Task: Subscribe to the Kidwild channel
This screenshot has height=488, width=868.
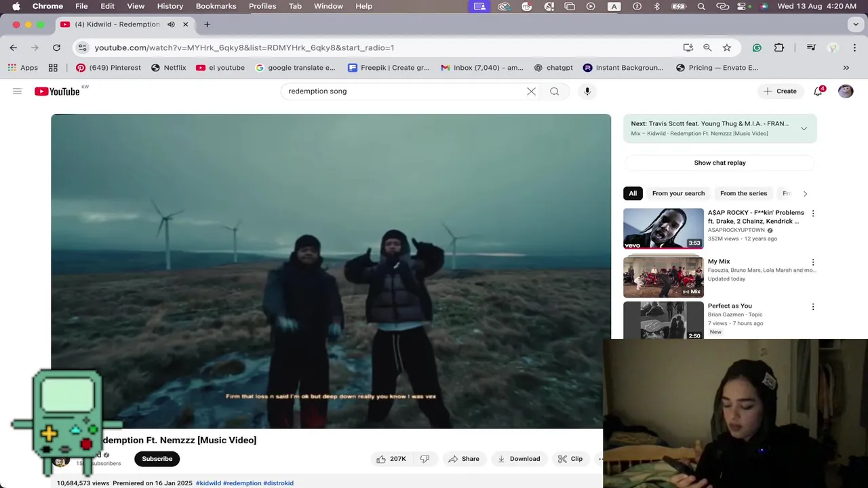Action: 157,459
